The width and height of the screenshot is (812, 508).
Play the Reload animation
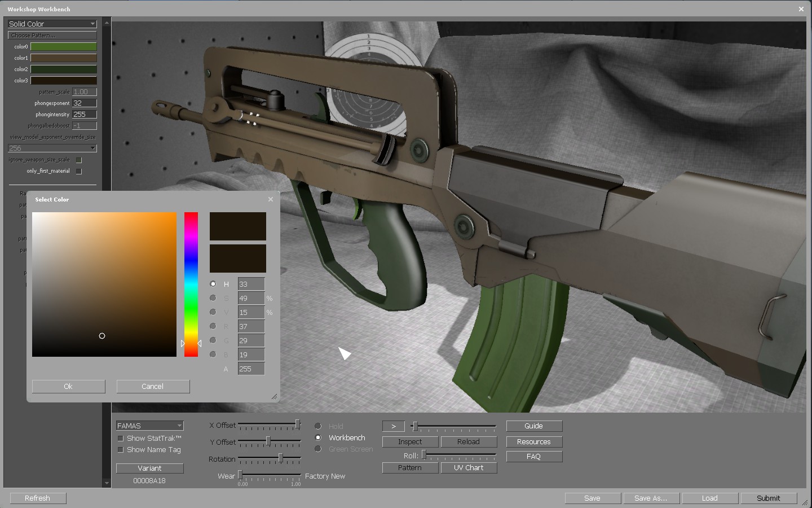469,442
